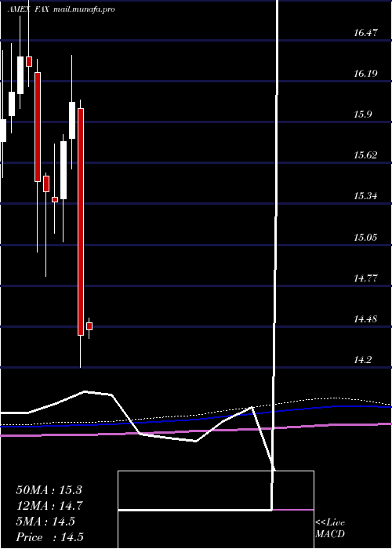Click the 14.77 price axis label
Image resolution: width=392 pixels, height=549 pixels.
point(365,278)
